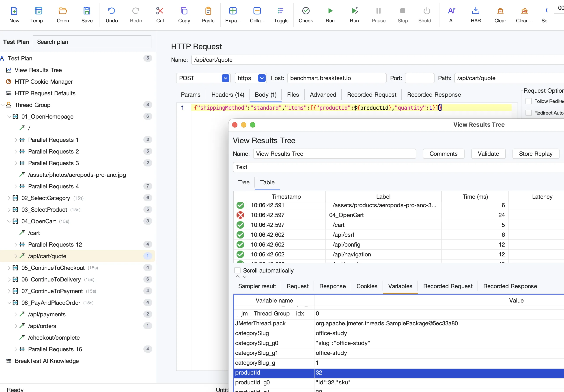The height and width of the screenshot is (392, 564).
Task: Click the Expand all toolbar icon
Action: tap(233, 11)
